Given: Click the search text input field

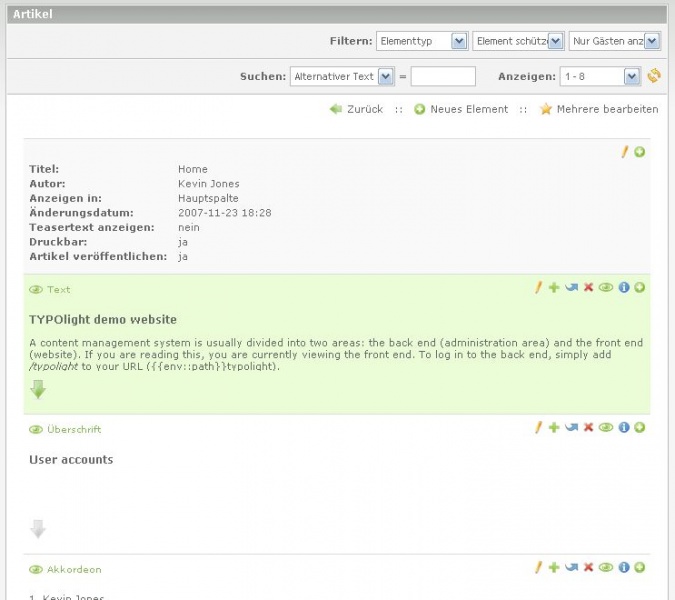Looking at the screenshot, I should tap(443, 76).
